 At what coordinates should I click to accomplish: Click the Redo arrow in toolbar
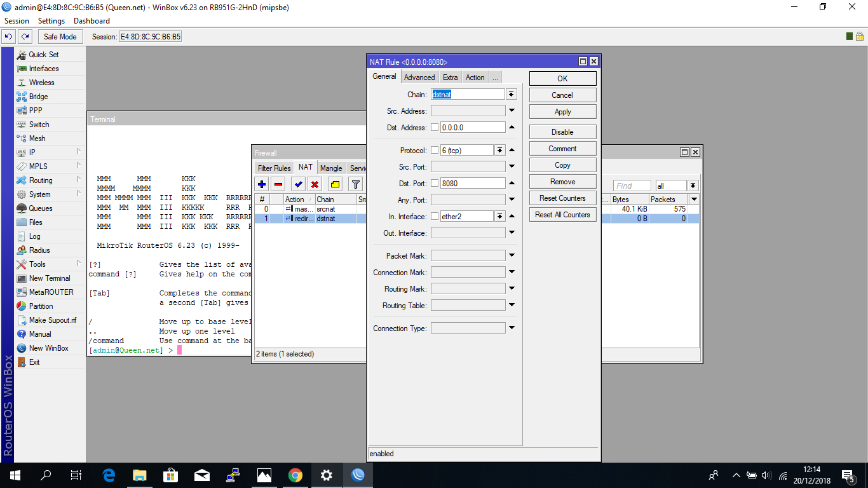pyautogui.click(x=25, y=37)
